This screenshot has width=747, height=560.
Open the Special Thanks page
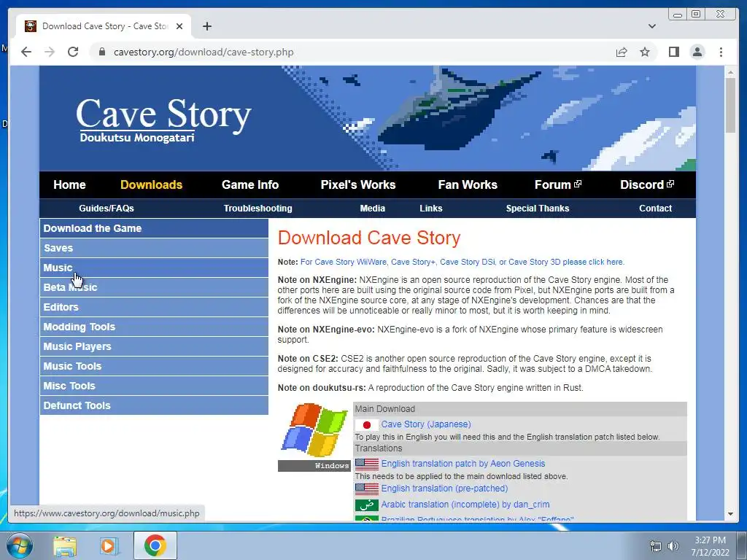click(x=538, y=208)
